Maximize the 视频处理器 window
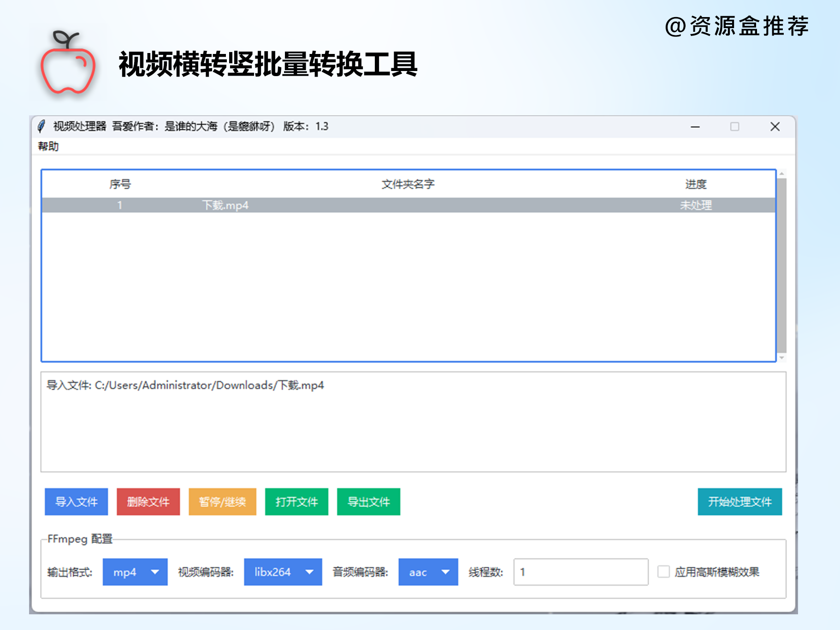 click(x=735, y=127)
